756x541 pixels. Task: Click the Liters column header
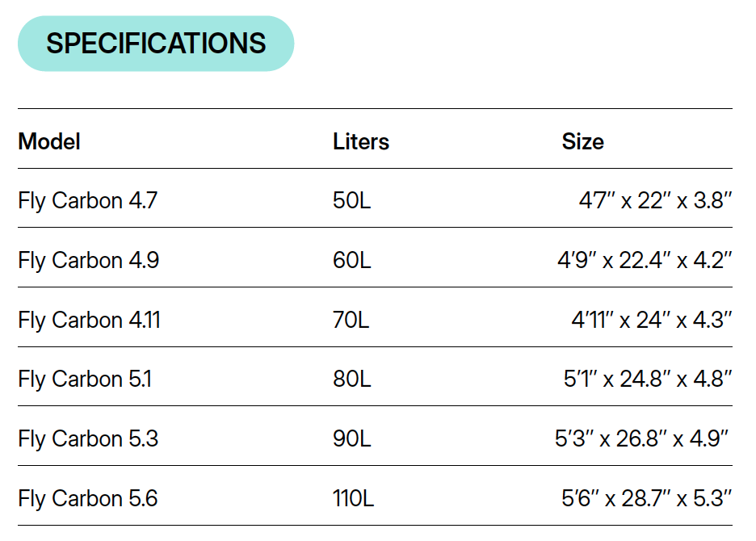[x=360, y=142]
